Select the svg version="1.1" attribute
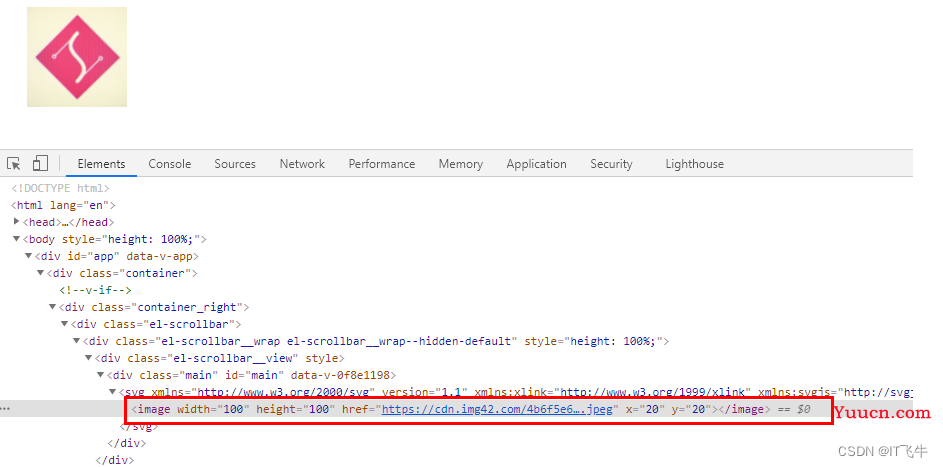The width and height of the screenshot is (943, 467). tap(425, 392)
